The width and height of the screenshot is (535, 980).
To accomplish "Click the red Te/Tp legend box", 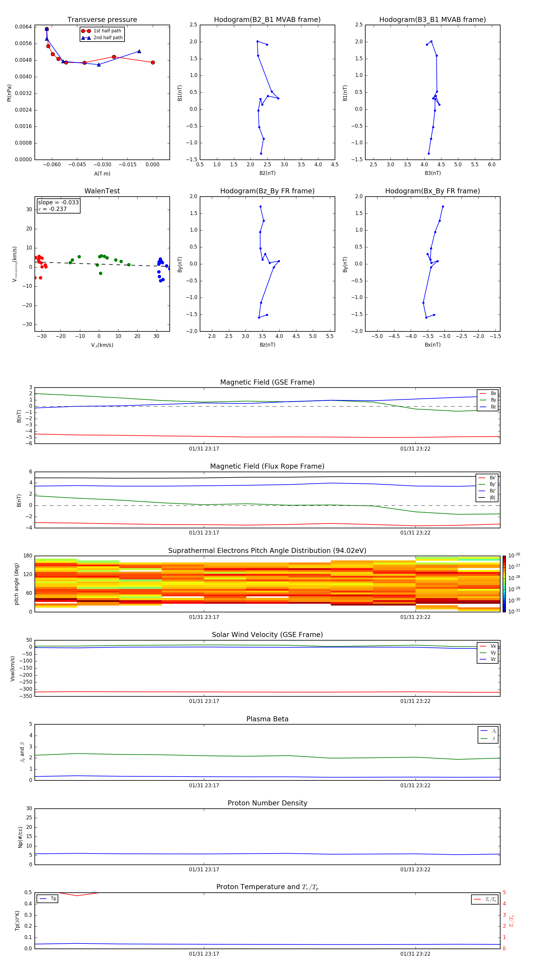I will (484, 899).
